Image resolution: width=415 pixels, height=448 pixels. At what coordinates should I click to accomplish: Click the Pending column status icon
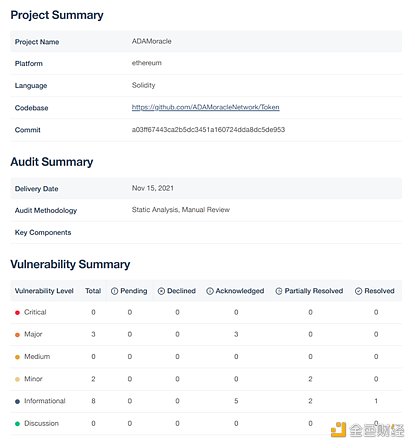click(x=114, y=291)
